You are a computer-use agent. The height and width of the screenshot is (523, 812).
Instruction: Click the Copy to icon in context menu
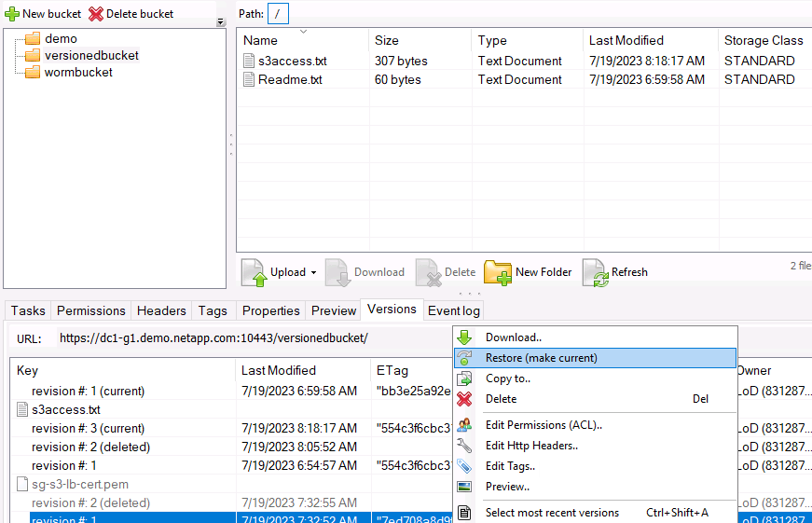pos(464,378)
